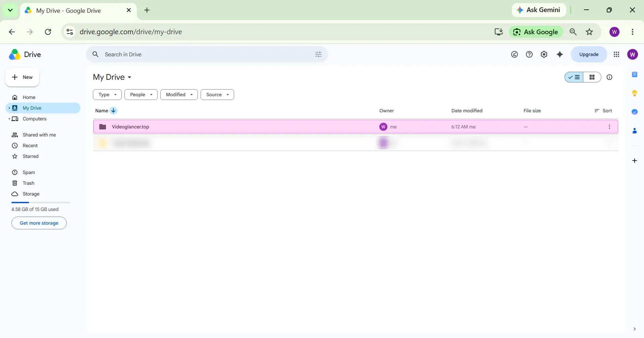View site information icon in address bar
This screenshot has width=644, height=338.
pyautogui.click(x=70, y=32)
